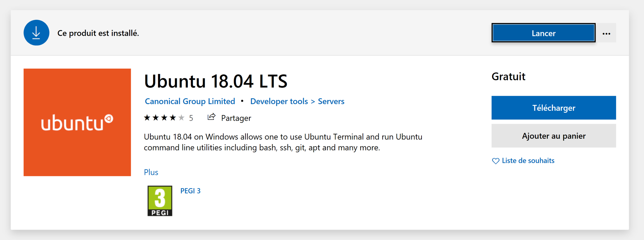Open the Servers subcategory link

[x=331, y=101]
